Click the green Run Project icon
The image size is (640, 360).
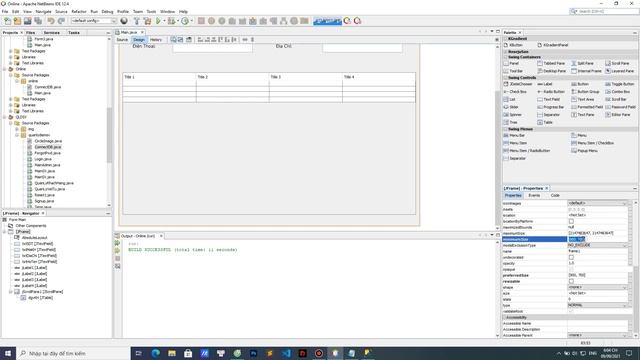point(158,21)
